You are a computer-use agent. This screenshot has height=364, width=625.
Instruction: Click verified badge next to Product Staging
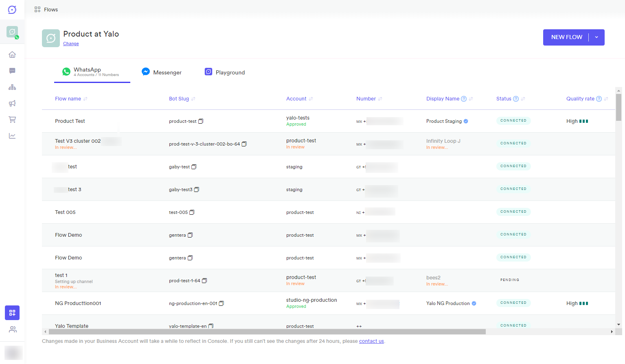click(x=466, y=121)
